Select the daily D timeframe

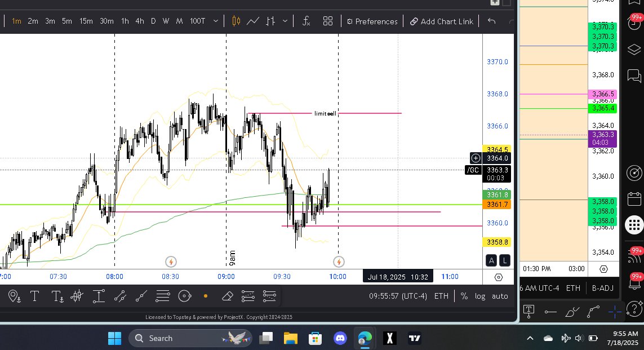tap(153, 21)
